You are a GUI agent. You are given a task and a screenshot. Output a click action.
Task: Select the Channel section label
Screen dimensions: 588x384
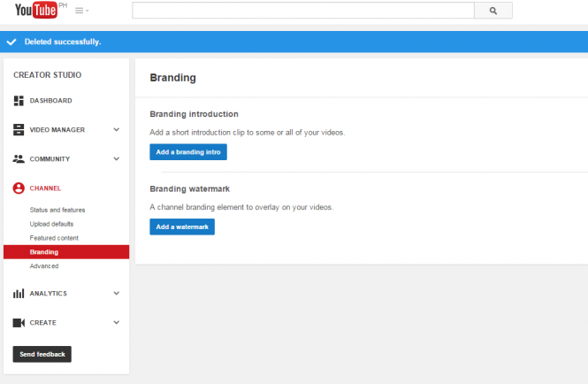pyautogui.click(x=45, y=188)
